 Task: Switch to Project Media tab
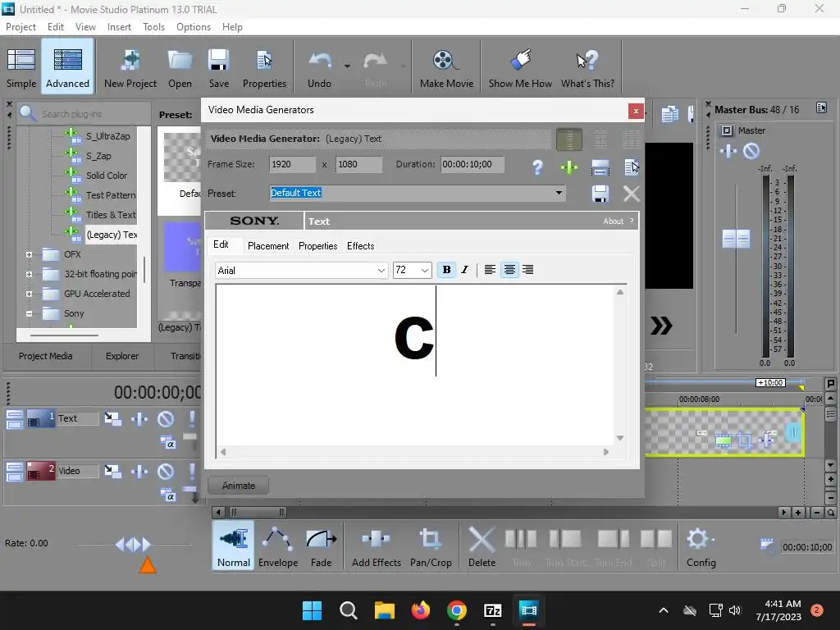(x=46, y=356)
